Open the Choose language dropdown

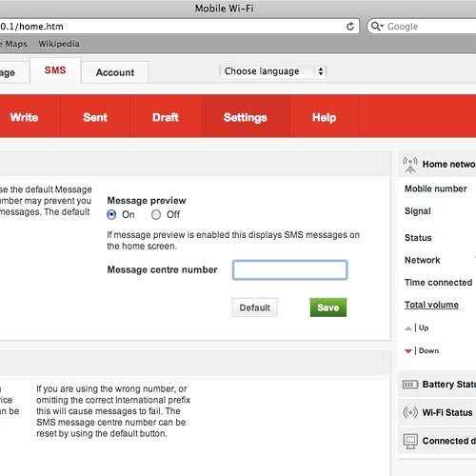click(273, 71)
